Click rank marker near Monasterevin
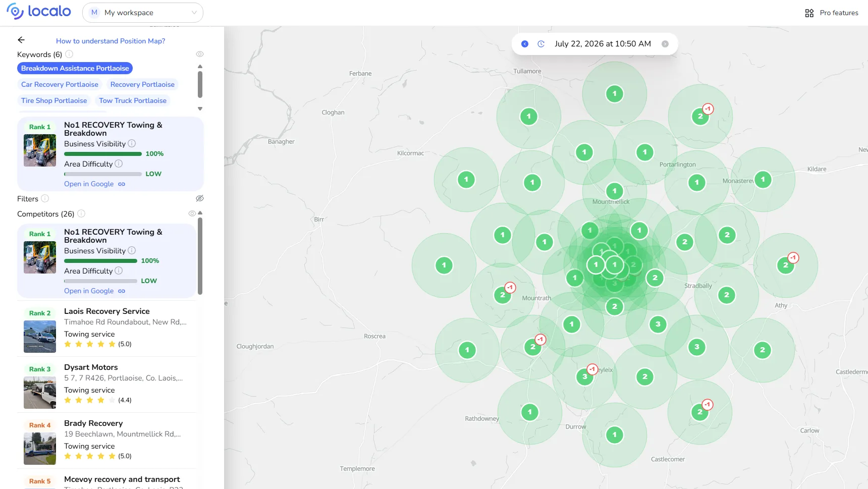The height and width of the screenshot is (489, 868). pos(763,179)
